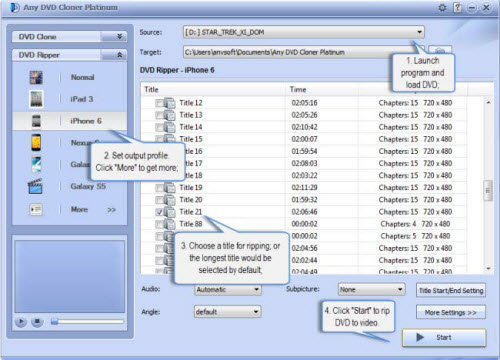Play the preview video
Viewport: 500px width, 360px height.
coord(21,322)
